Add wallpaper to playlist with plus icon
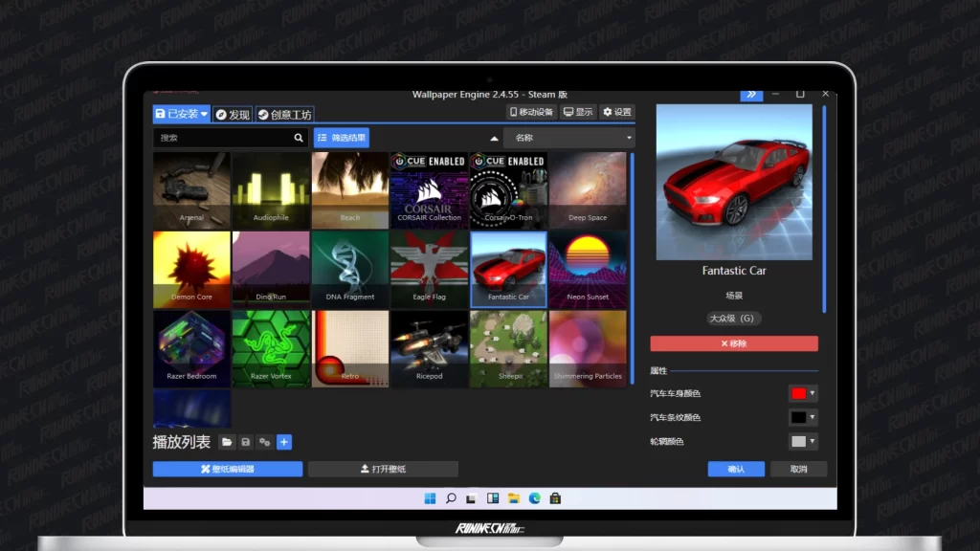This screenshot has width=980, height=551. 284,442
